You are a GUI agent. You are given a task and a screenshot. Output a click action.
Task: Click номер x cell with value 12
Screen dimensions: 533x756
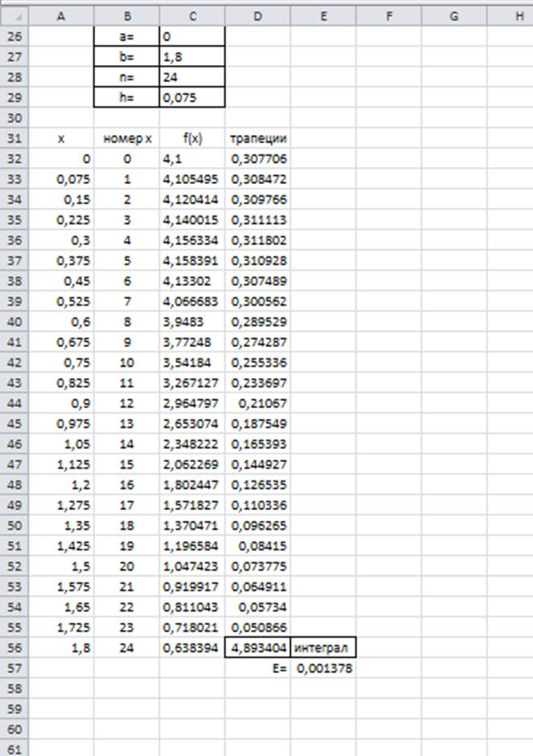[x=127, y=403]
